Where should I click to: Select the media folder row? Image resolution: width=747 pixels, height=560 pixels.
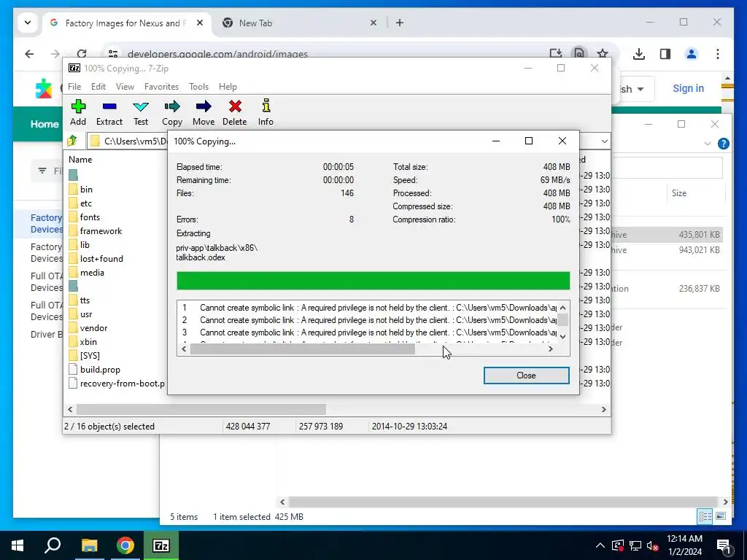point(92,273)
